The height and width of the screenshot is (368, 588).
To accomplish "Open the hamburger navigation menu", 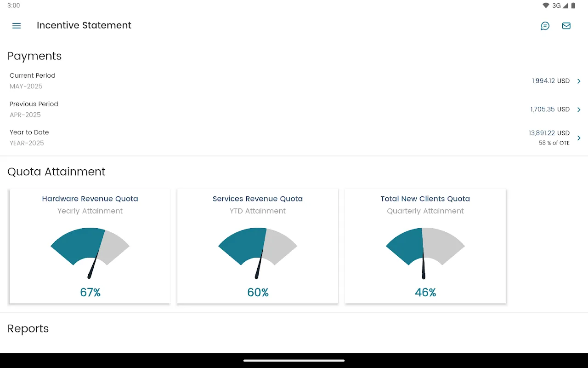I will pos(17,26).
